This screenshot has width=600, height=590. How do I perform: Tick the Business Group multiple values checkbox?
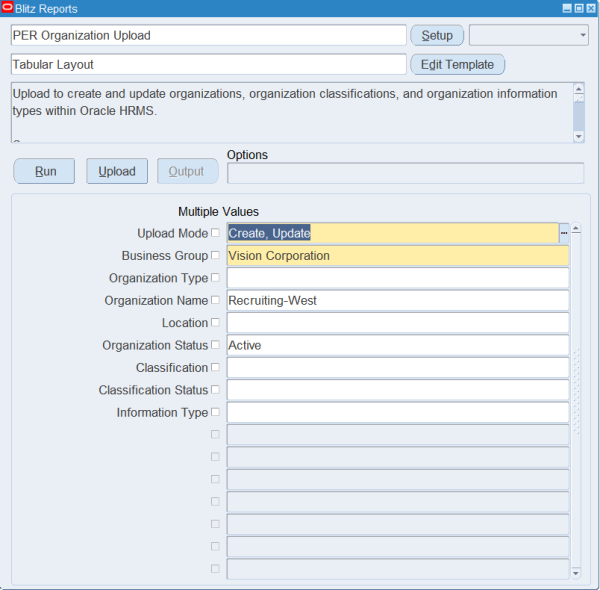(215, 255)
